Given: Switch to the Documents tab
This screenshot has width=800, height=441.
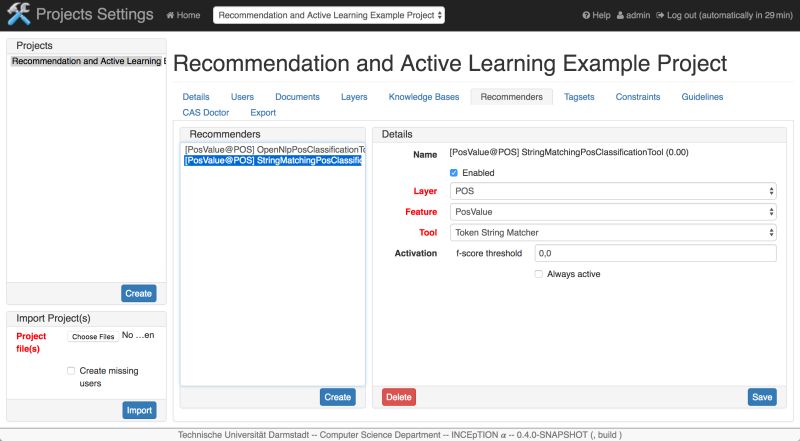Looking at the screenshot, I should (x=297, y=97).
